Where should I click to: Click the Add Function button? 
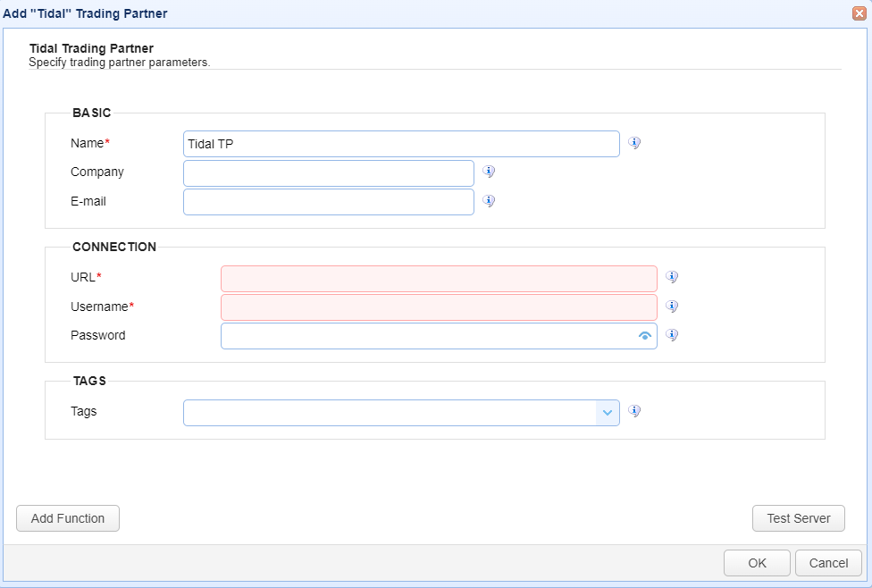68,518
